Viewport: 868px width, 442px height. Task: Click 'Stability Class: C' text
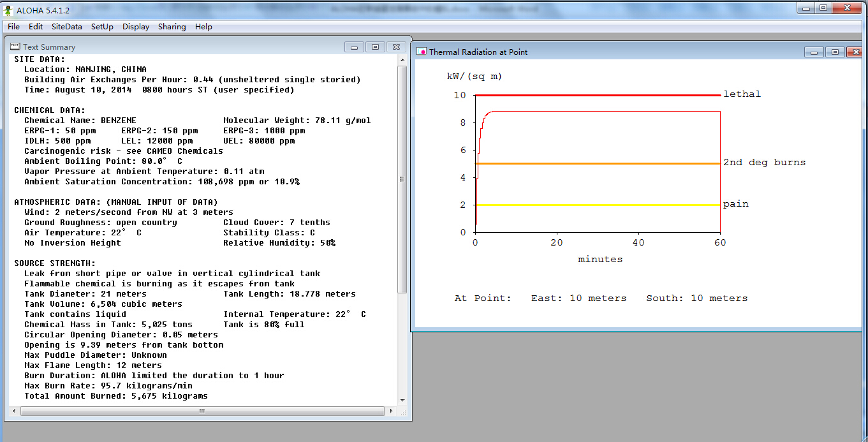pyautogui.click(x=269, y=233)
